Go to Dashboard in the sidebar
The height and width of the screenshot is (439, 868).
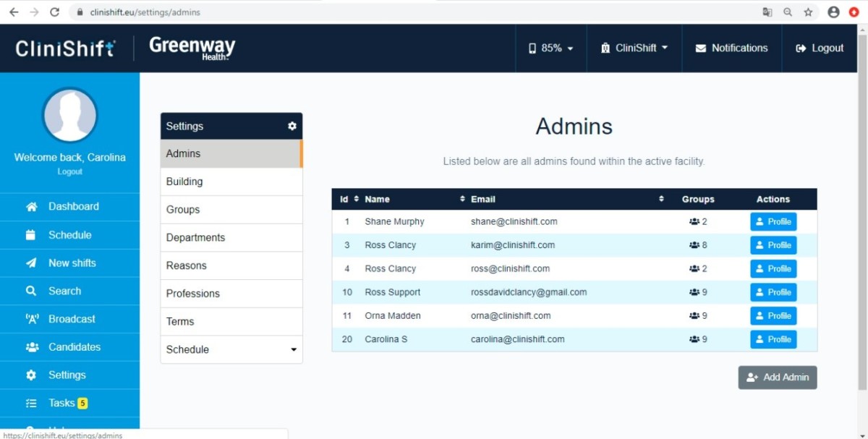[69, 207]
